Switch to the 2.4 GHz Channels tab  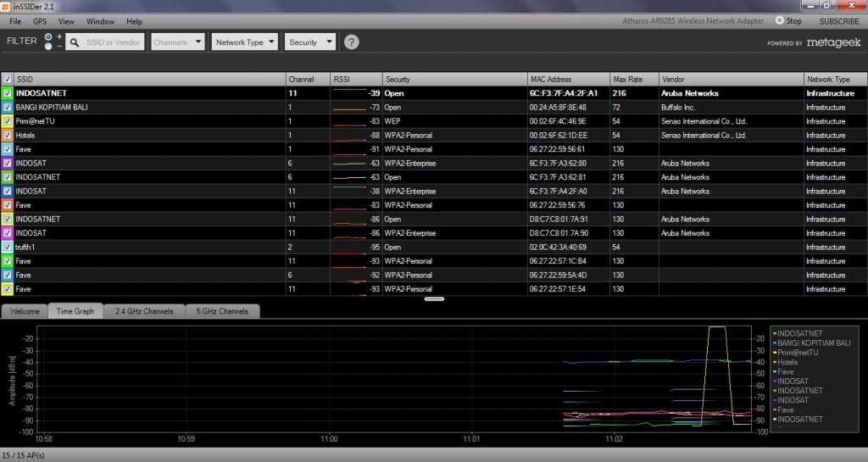tap(144, 311)
